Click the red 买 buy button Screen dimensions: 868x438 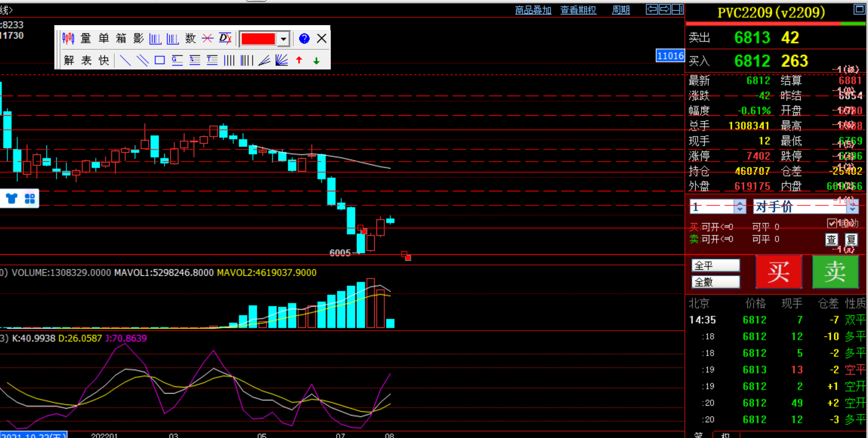778,272
